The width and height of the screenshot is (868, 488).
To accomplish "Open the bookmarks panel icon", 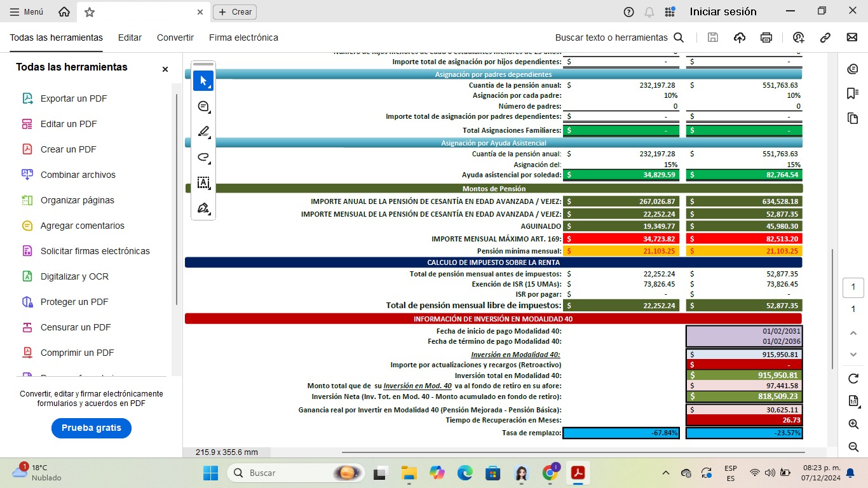I will coord(853,93).
